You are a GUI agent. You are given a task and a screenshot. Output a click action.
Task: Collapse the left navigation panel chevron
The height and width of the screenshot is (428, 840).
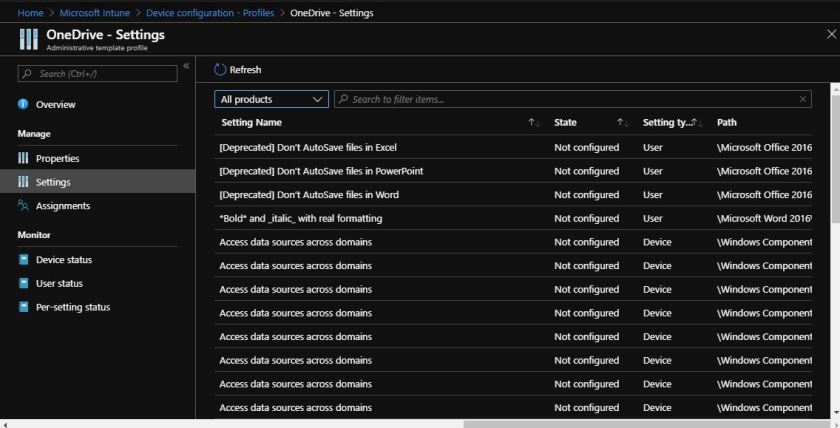[x=186, y=66]
